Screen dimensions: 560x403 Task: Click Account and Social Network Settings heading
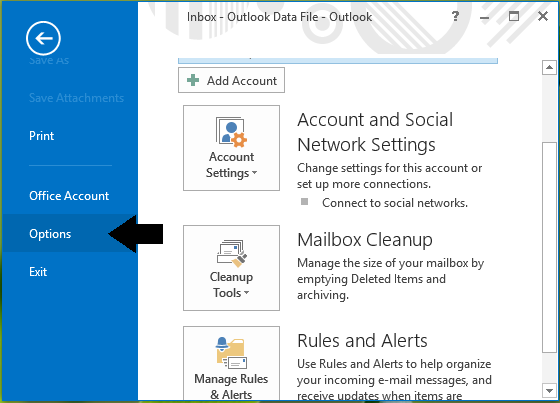375,132
